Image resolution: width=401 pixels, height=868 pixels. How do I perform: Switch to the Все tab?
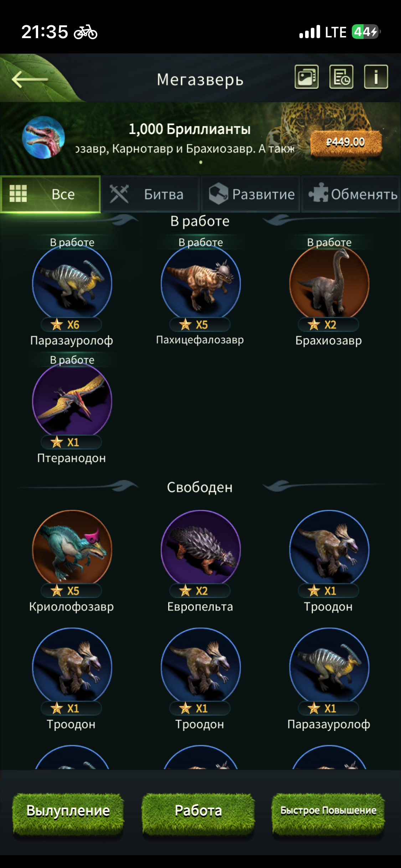tap(50, 194)
